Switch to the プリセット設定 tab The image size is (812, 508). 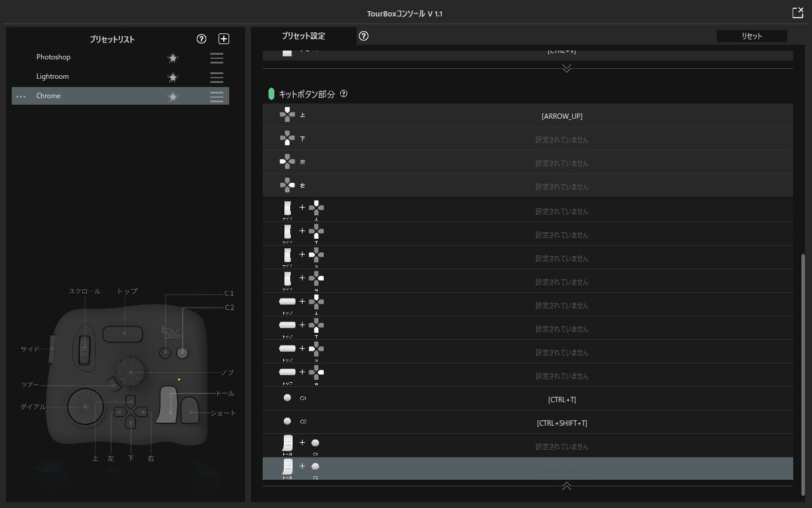click(x=303, y=36)
